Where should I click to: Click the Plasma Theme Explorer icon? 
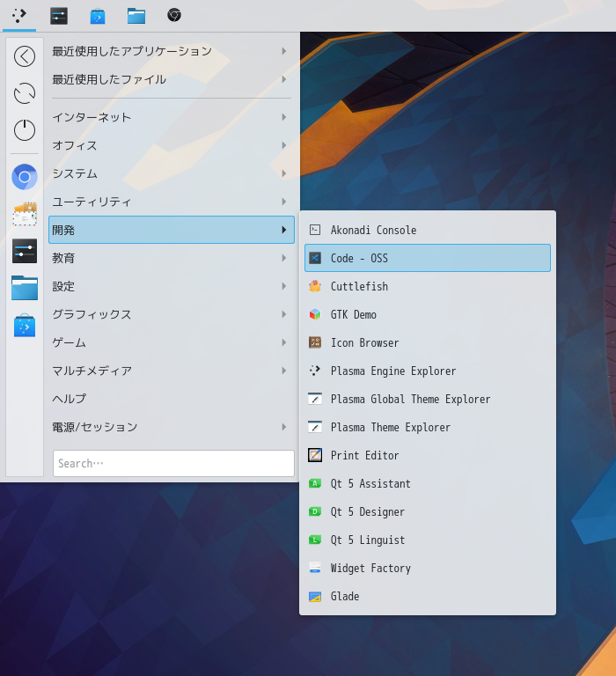(315, 427)
